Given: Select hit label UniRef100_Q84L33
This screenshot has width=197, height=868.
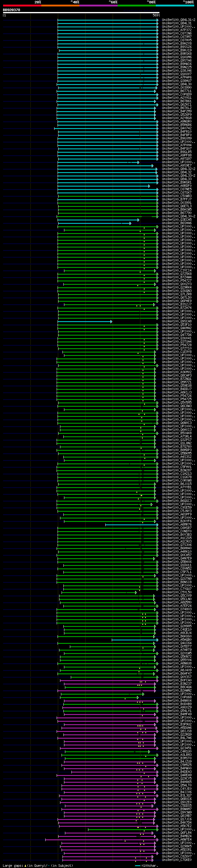Looking at the screenshot, I should (177, 179).
